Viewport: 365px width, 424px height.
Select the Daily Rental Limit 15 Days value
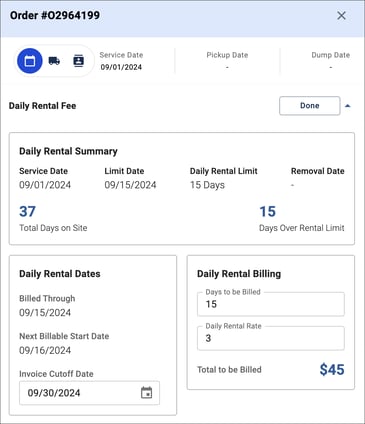point(207,185)
